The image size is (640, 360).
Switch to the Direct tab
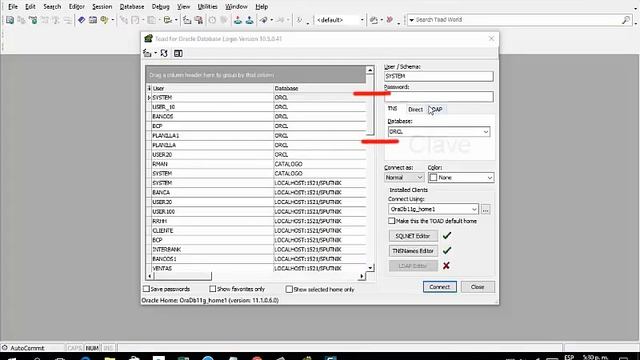416,109
